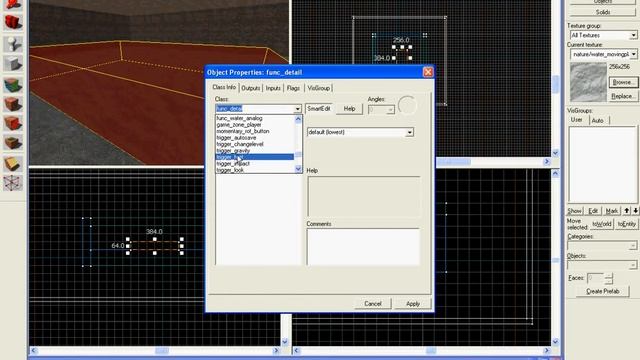Click bottom-right viewport scroll-right arrow
The width and height of the screenshot is (640, 360).
[x=547, y=351]
